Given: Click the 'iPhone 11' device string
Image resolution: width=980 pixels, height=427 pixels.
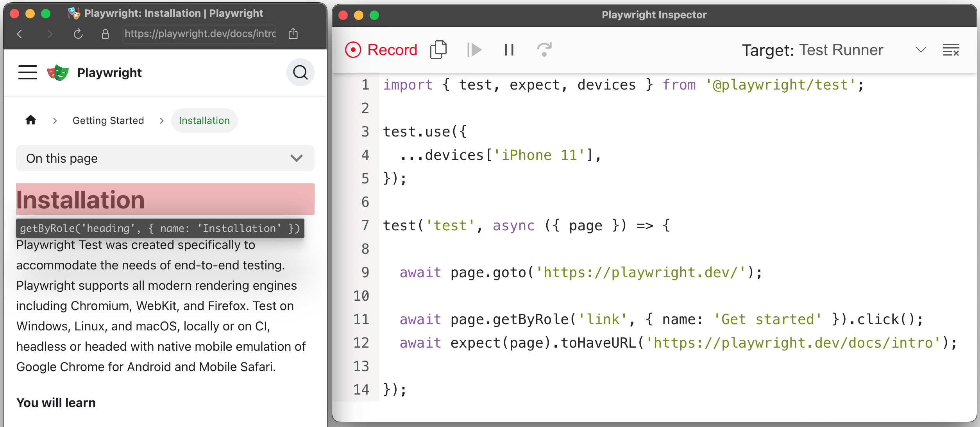Looking at the screenshot, I should pos(538,155).
